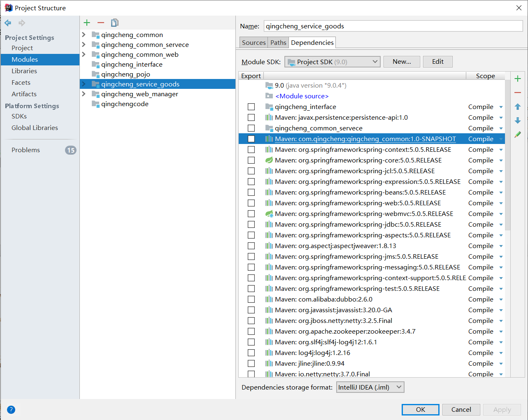This screenshot has height=420, width=528.
Task: Check export for spring-context:5.0.5.RELEASE
Action: (251, 150)
